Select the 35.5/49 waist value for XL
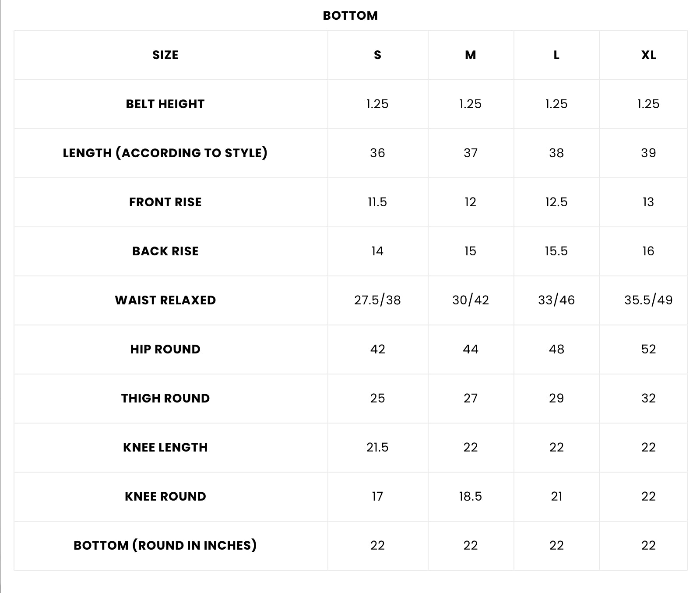Viewport: 700px width, 593px height. [648, 300]
